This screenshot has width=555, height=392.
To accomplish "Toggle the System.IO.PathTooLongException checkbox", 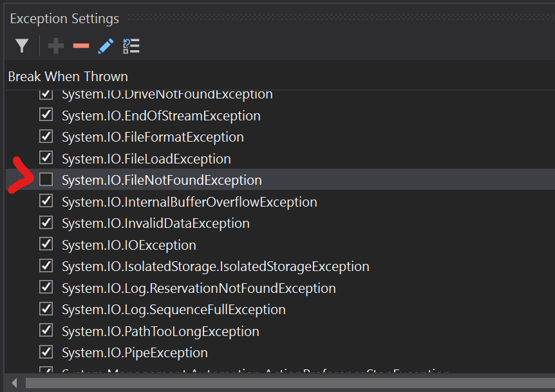I will 46,330.
